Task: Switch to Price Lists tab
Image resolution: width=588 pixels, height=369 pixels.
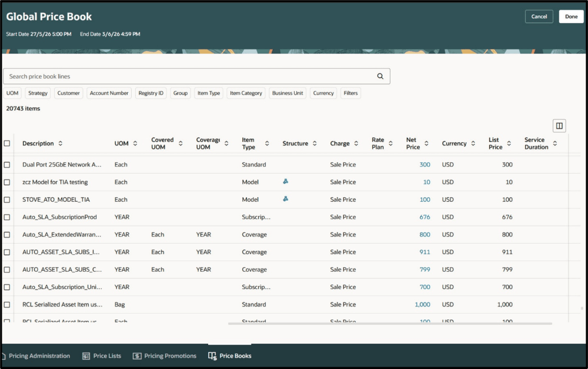Action: point(102,356)
